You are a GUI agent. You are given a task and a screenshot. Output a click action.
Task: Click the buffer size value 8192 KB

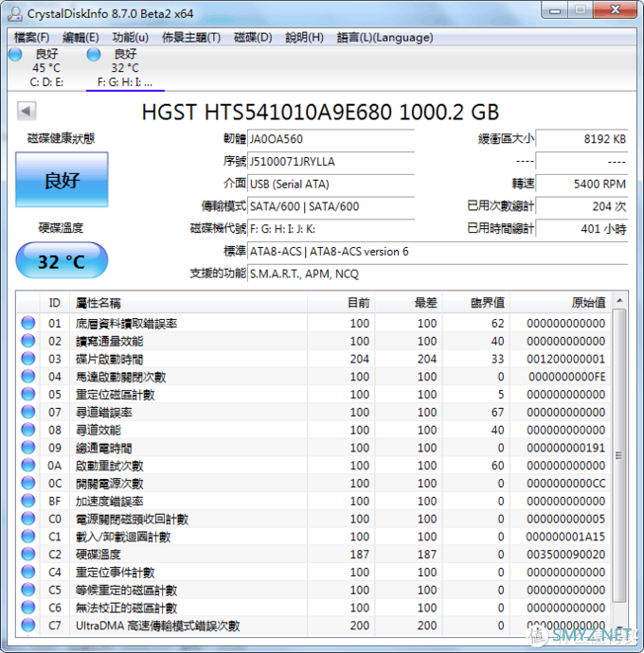click(581, 139)
